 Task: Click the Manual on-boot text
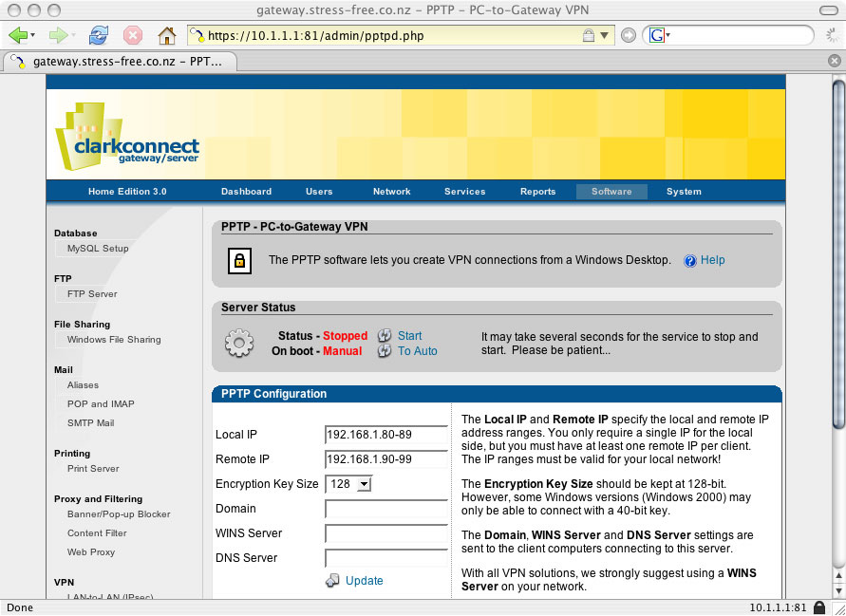point(342,351)
